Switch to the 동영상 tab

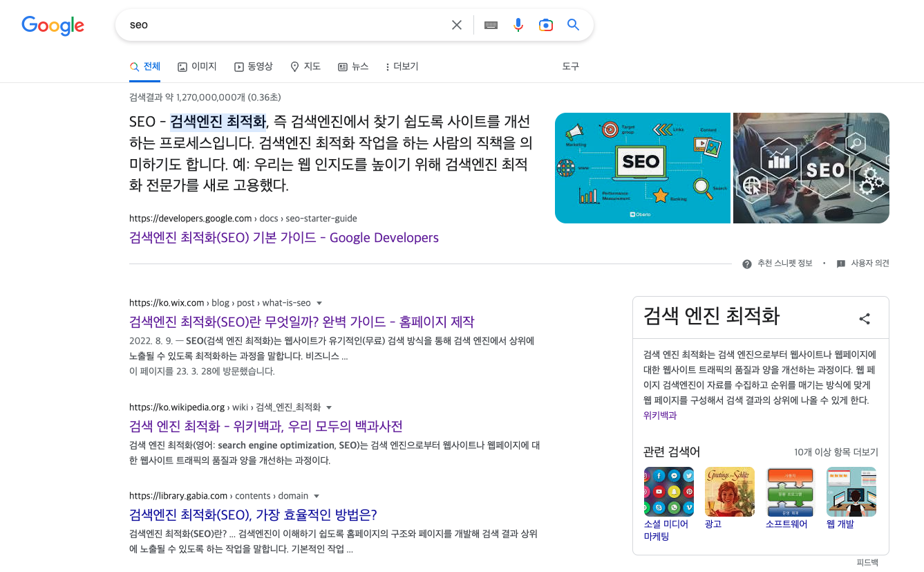click(x=253, y=66)
